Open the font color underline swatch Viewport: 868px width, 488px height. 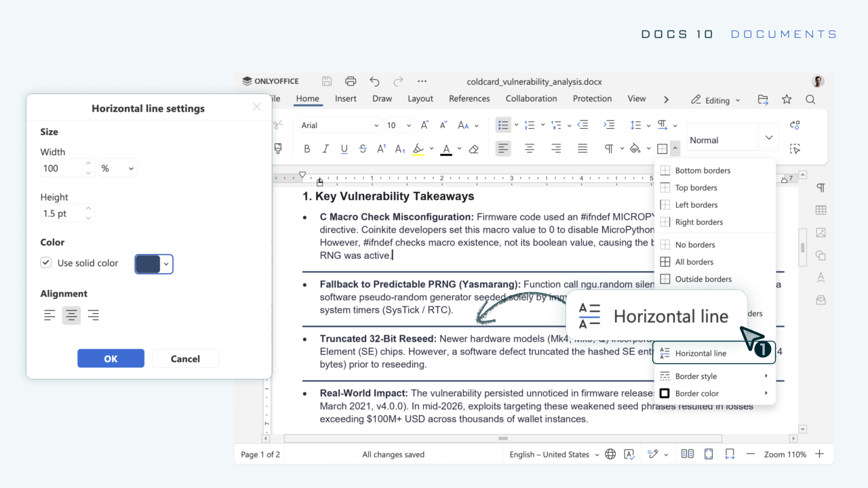446,149
